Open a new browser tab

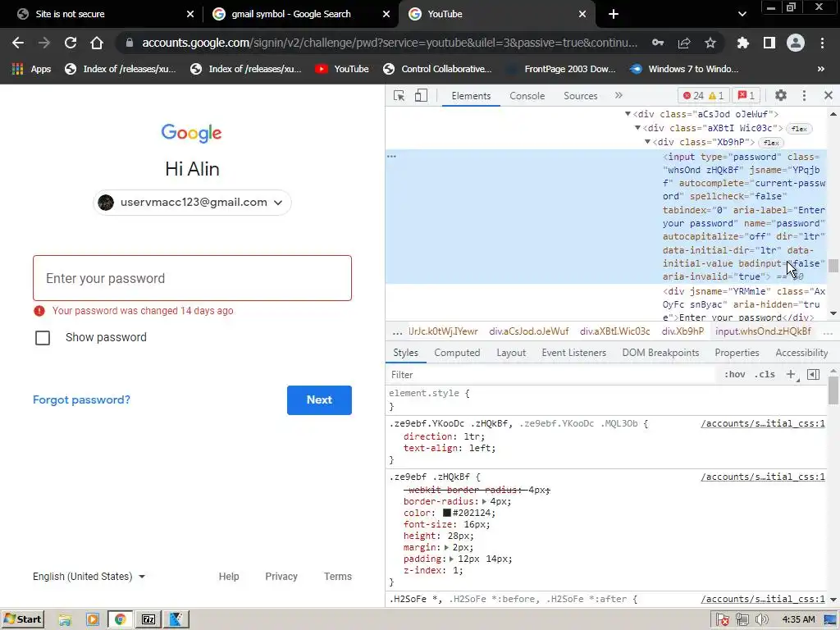(x=614, y=14)
